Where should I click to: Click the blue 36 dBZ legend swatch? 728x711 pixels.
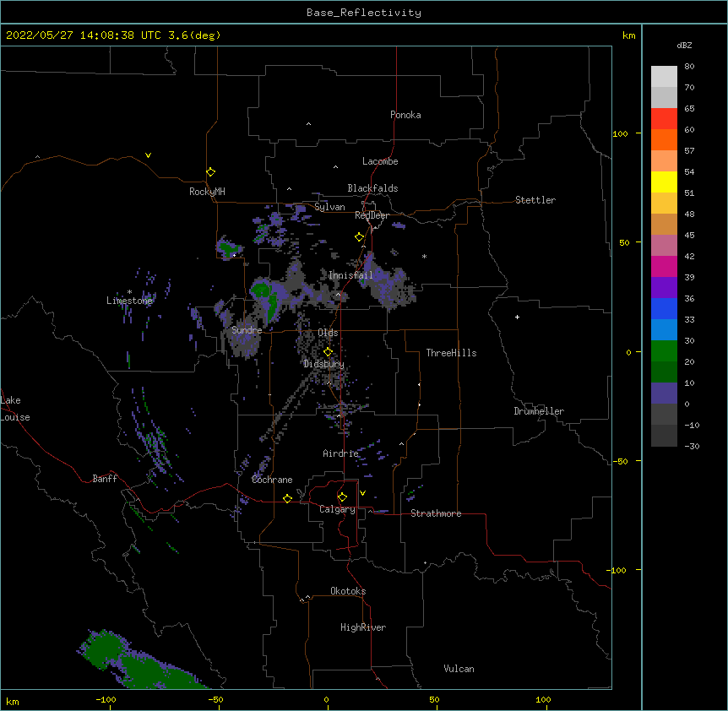click(664, 308)
